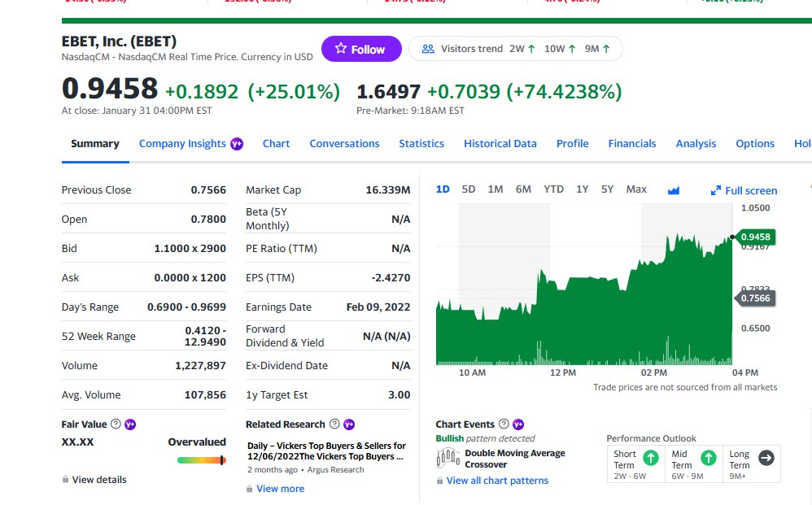Click the Earnings Date Feb 09, 2022
The width and height of the screenshot is (812, 505).
coord(378,307)
